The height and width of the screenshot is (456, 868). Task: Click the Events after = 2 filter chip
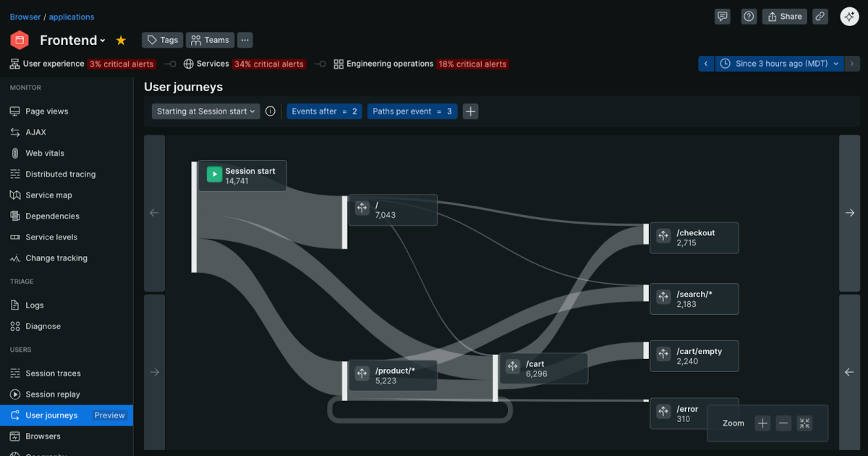(324, 111)
